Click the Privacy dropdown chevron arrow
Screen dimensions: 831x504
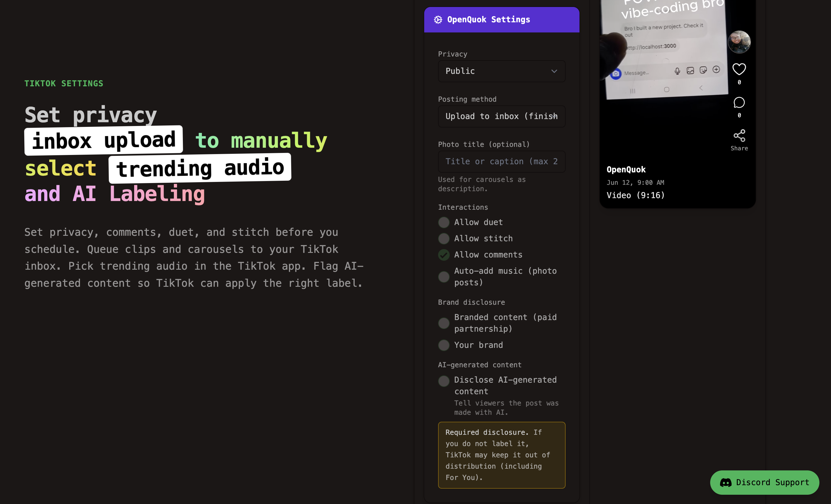(x=554, y=71)
